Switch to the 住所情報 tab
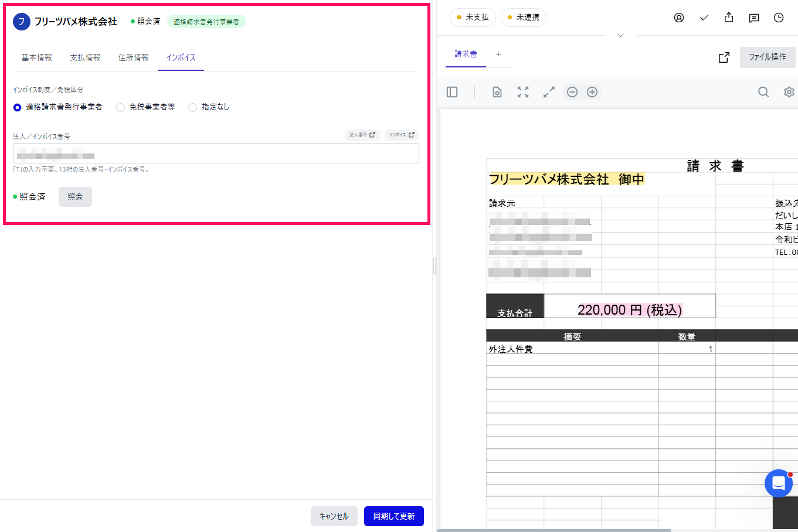Image resolution: width=798 pixels, height=532 pixels. pos(134,57)
